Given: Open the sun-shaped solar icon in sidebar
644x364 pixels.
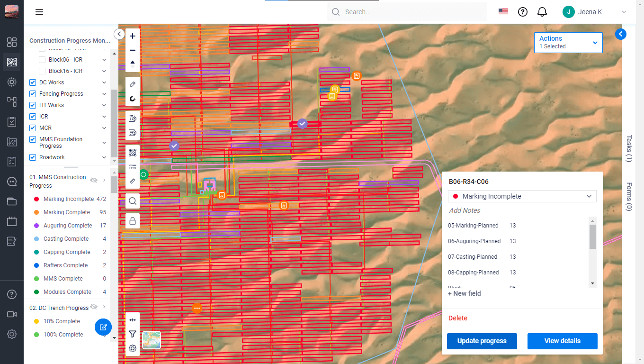Looking at the screenshot, I should pyautogui.click(x=12, y=82).
